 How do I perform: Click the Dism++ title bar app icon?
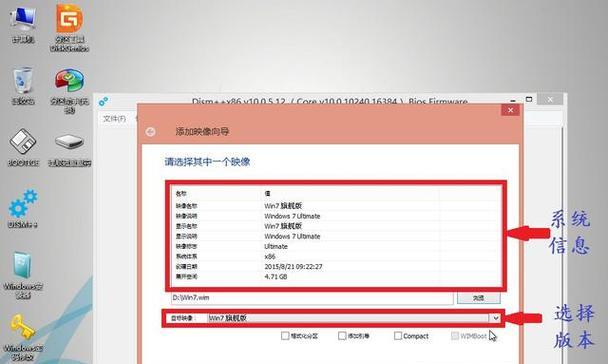(x=103, y=102)
